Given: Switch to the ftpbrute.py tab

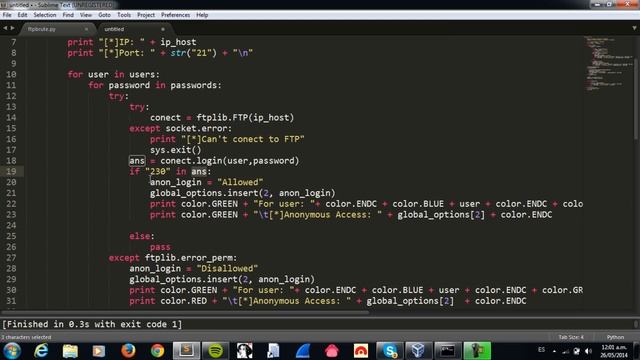Looking at the screenshot, I should [57, 29].
